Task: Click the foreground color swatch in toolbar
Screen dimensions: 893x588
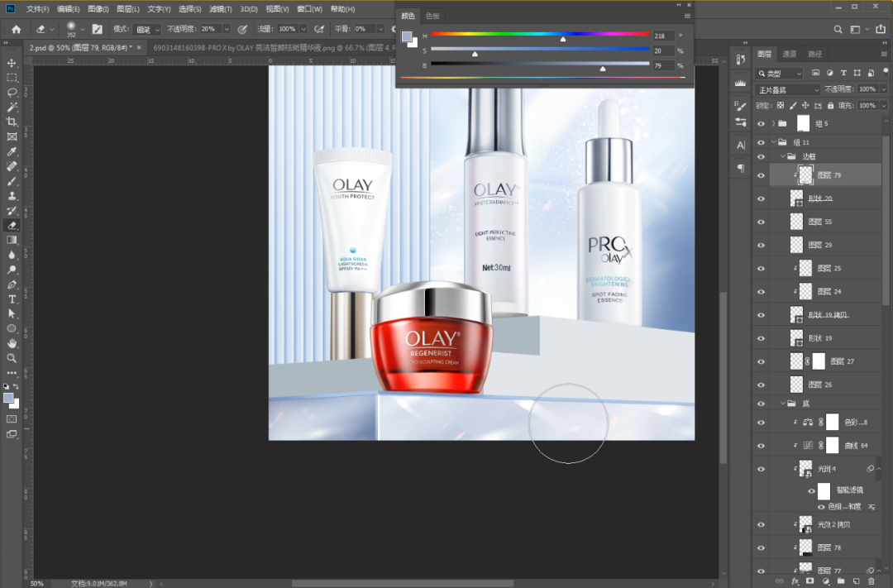Action: (8, 399)
